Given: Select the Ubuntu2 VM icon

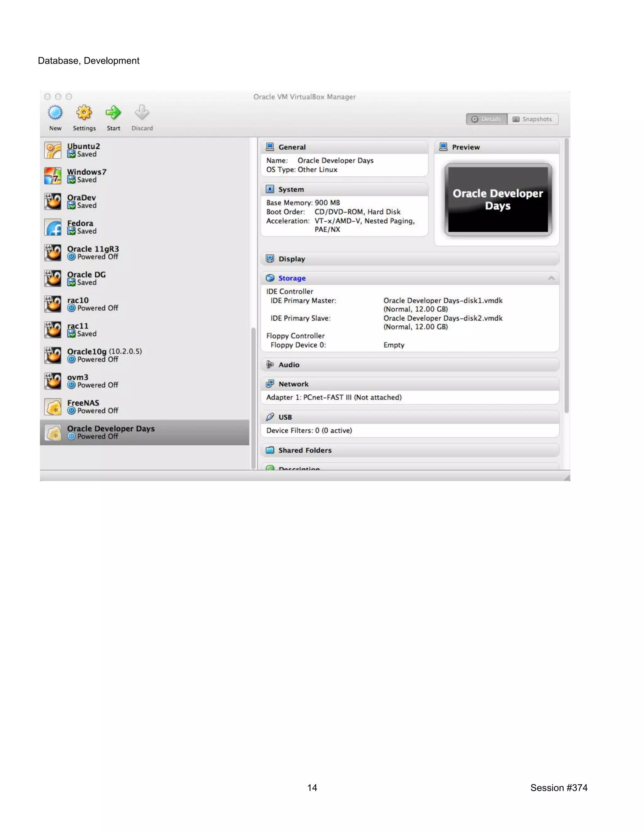Looking at the screenshot, I should (x=53, y=150).
